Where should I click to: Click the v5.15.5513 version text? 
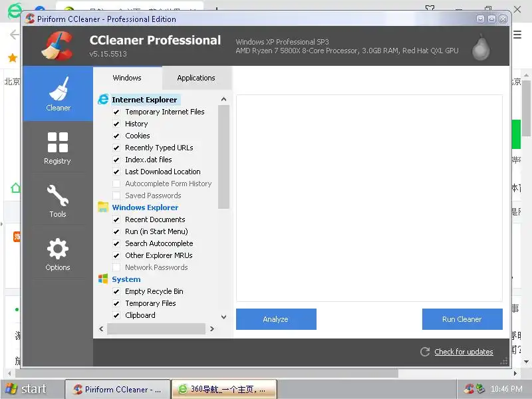click(108, 54)
